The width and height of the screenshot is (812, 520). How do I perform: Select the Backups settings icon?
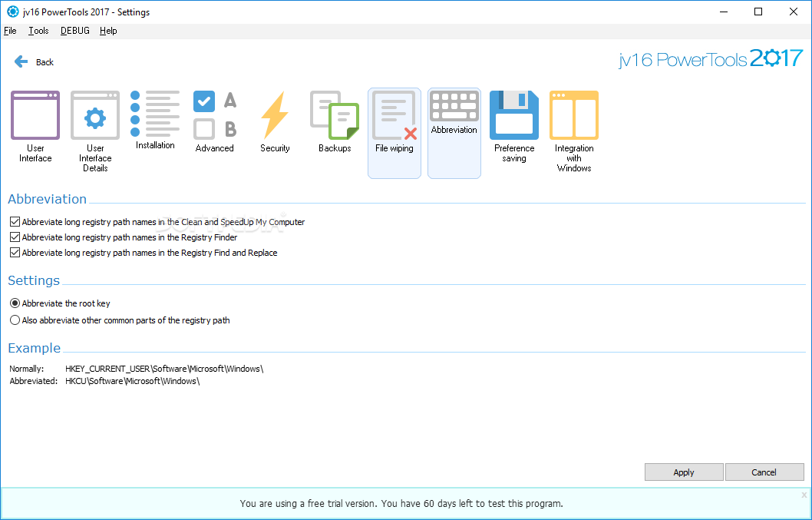pos(335,115)
